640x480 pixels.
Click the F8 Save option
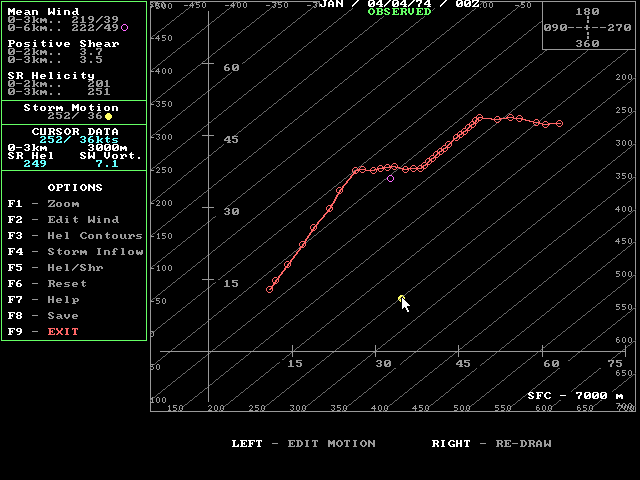pos(43,316)
